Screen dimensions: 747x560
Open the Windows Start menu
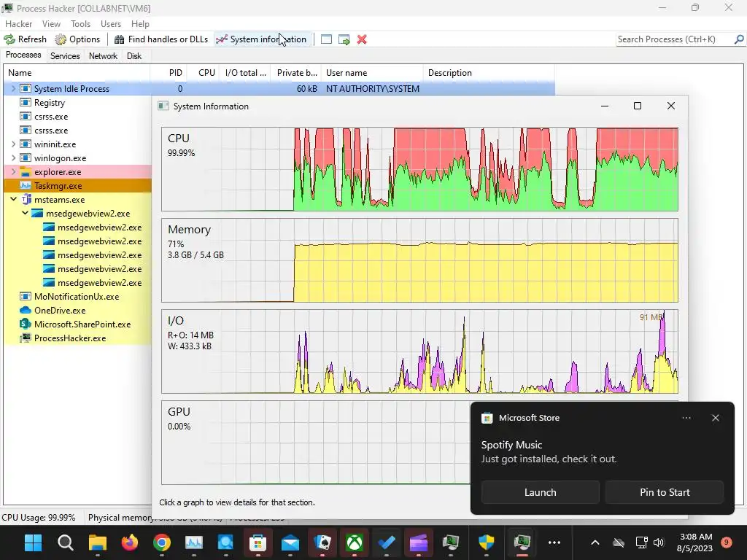[x=34, y=542]
